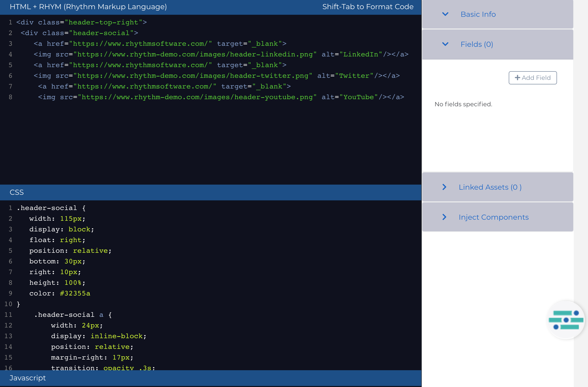Place cursor on the Twitter image line
The height and width of the screenshot is (387, 588).
click(217, 76)
